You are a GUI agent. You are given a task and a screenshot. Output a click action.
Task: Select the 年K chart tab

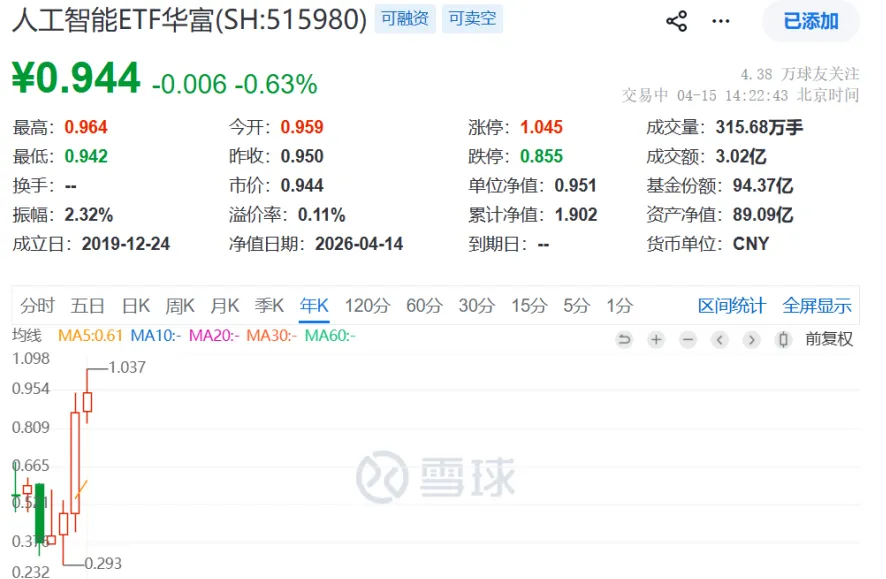coord(314,306)
